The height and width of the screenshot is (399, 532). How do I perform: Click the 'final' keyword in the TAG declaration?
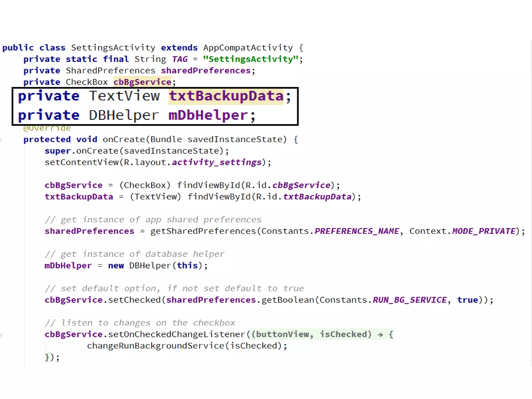pyautogui.click(x=116, y=59)
